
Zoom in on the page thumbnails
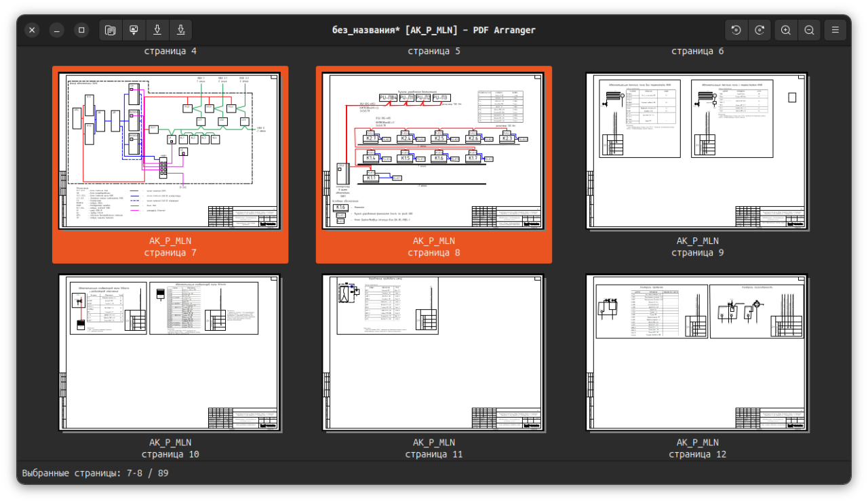point(786,30)
